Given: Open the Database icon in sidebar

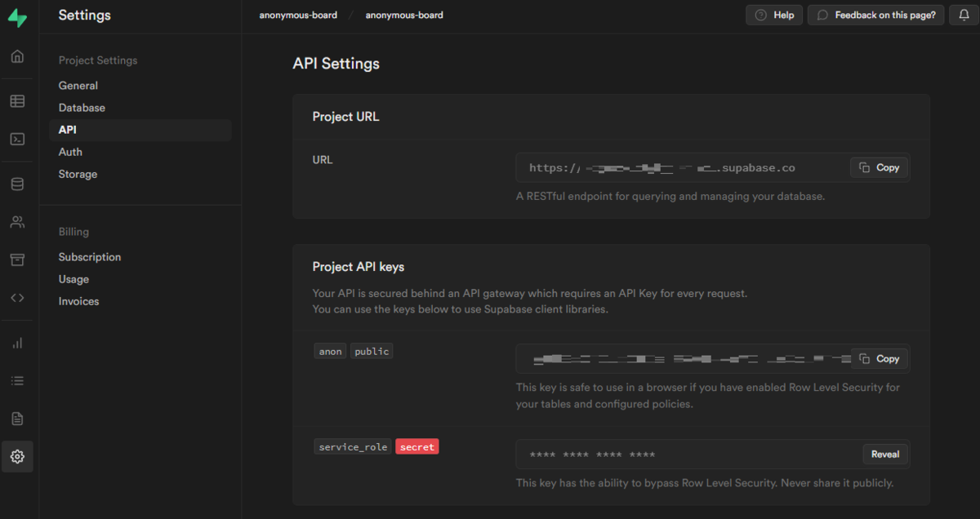Looking at the screenshot, I should 17,184.
